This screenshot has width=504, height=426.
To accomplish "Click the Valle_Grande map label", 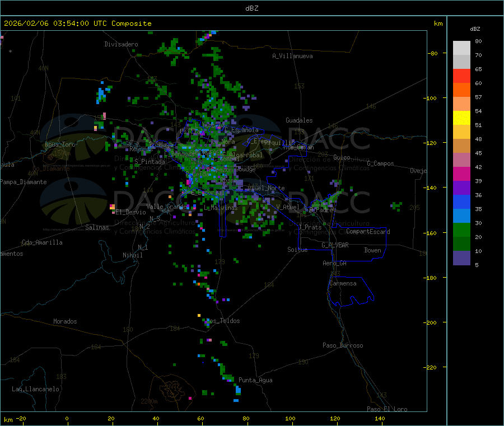I will (x=166, y=206).
